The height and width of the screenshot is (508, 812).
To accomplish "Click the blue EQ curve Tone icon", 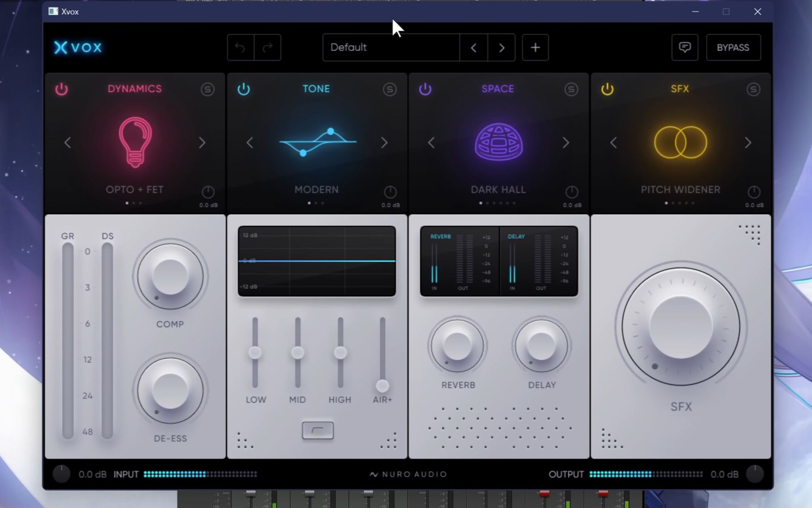I will click(x=318, y=142).
